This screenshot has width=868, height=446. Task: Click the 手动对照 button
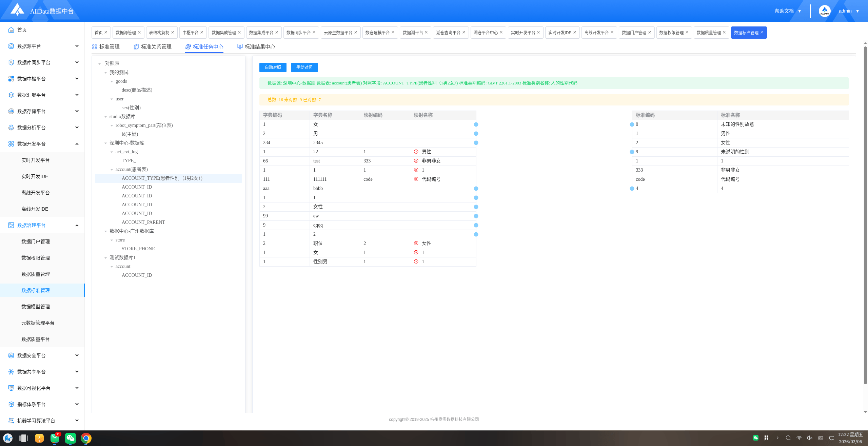pos(304,67)
